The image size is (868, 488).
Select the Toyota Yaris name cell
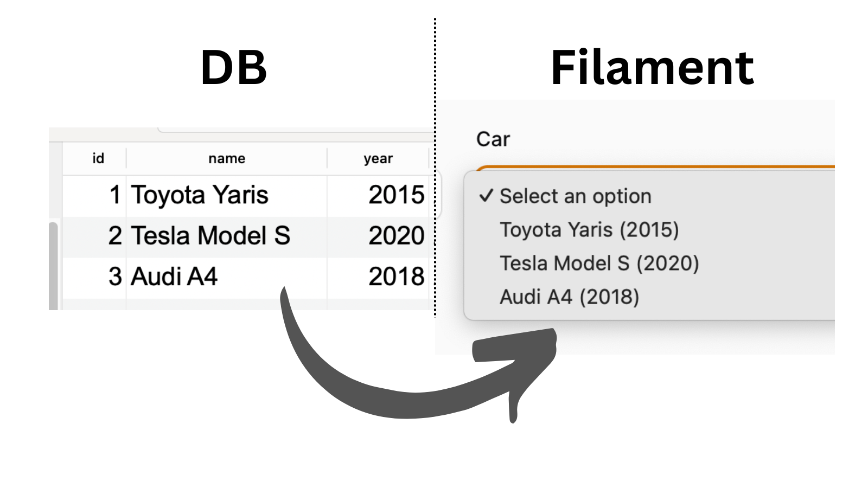coord(200,195)
